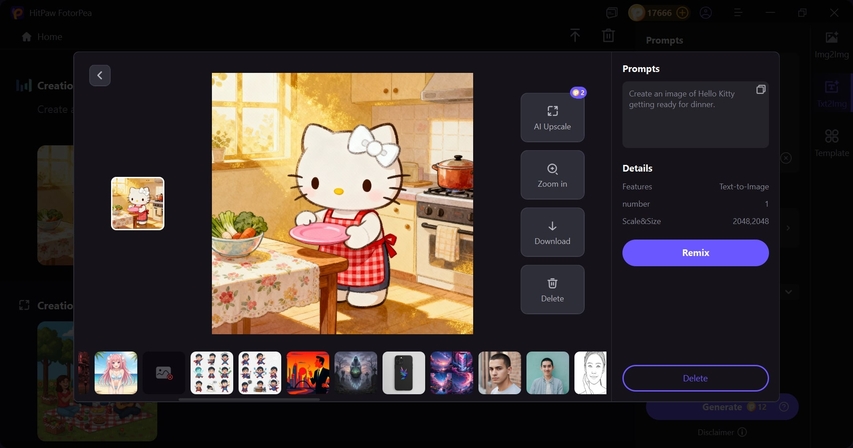Screen dimensions: 853x448
Task: Click the 17666 coin balance
Action: coord(659,13)
